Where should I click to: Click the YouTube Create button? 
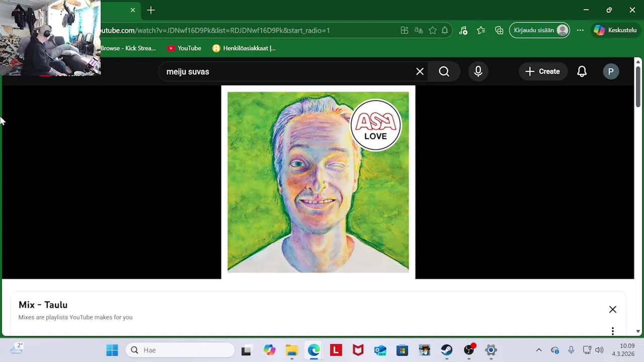tap(542, 71)
